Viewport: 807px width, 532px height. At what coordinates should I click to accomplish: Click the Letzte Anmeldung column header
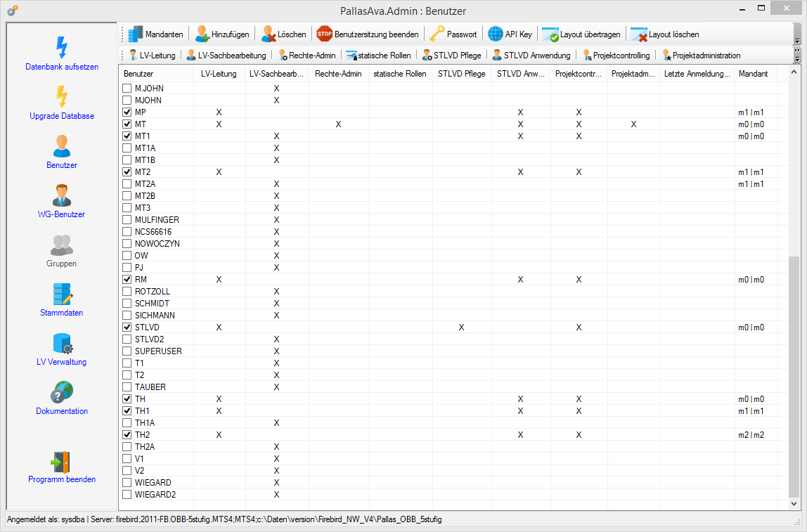pyautogui.click(x=697, y=74)
